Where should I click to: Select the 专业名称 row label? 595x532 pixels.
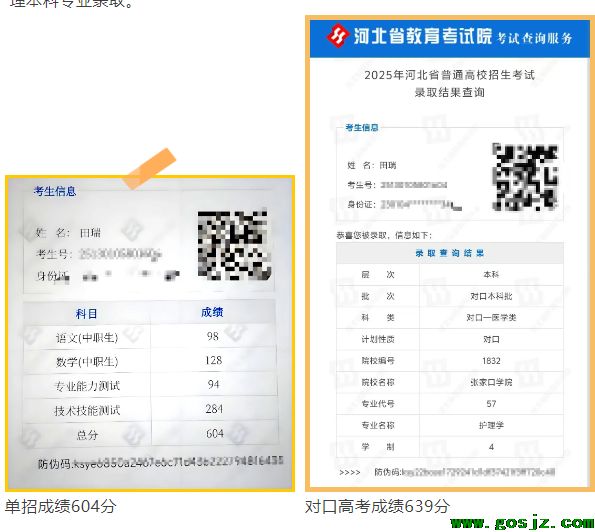(378, 425)
